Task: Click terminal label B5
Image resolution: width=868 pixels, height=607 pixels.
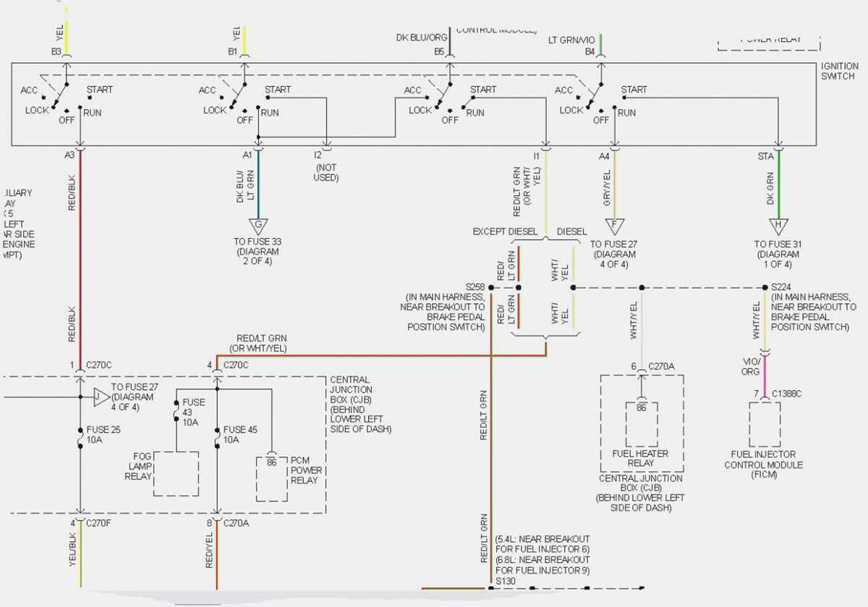Action: pyautogui.click(x=439, y=51)
